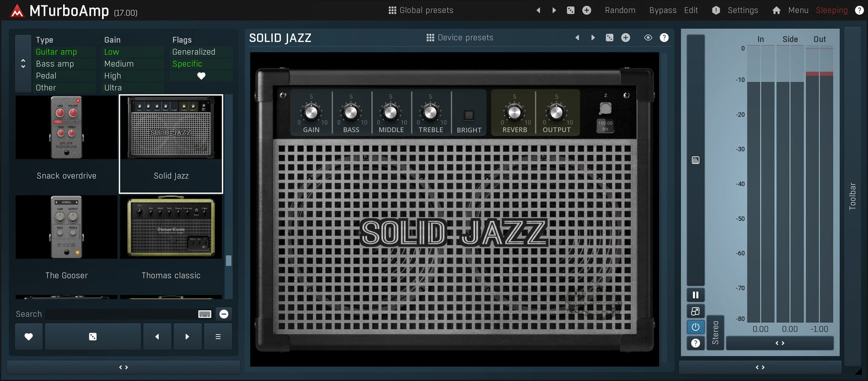
Task: Collapse the left preset browser panel
Action: pos(124,367)
